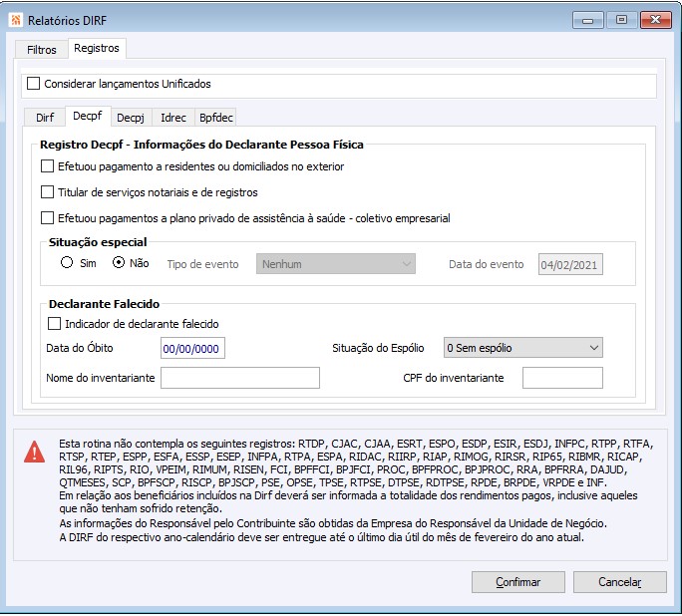Click the Data do evento field
Image resolution: width=682 pixels, height=616 pixels.
[570, 264]
